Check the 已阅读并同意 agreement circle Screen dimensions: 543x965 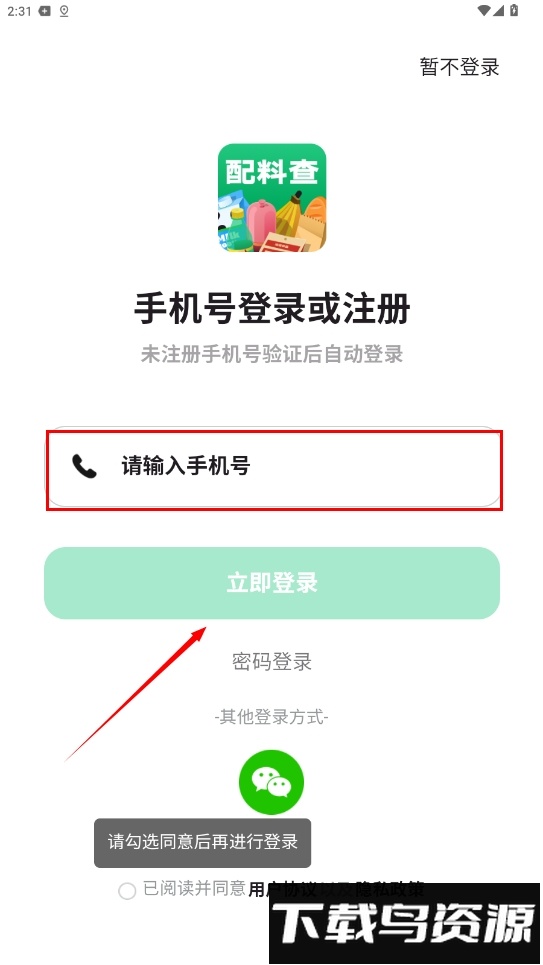[x=127, y=891]
